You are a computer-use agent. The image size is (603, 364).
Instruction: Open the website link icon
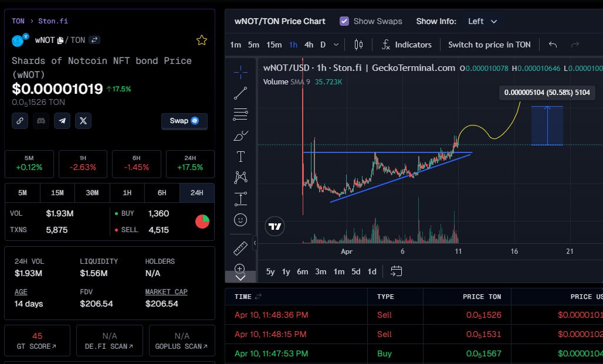[19, 121]
